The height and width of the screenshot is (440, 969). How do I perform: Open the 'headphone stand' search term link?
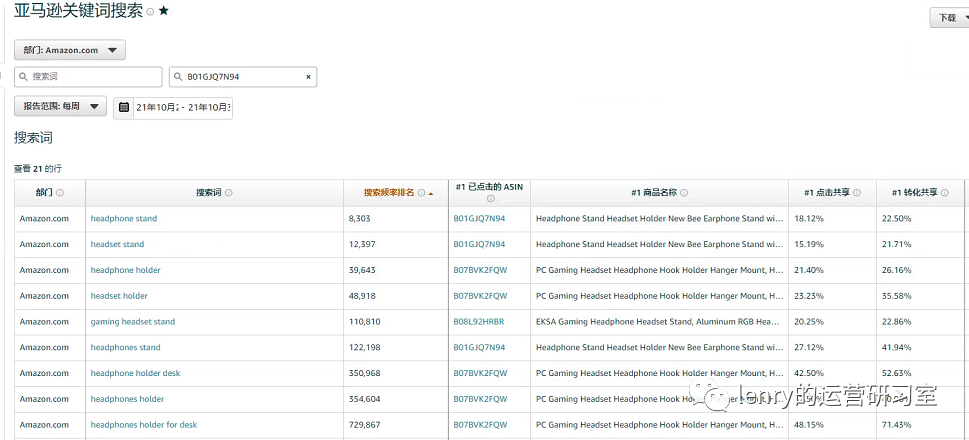[x=124, y=219]
